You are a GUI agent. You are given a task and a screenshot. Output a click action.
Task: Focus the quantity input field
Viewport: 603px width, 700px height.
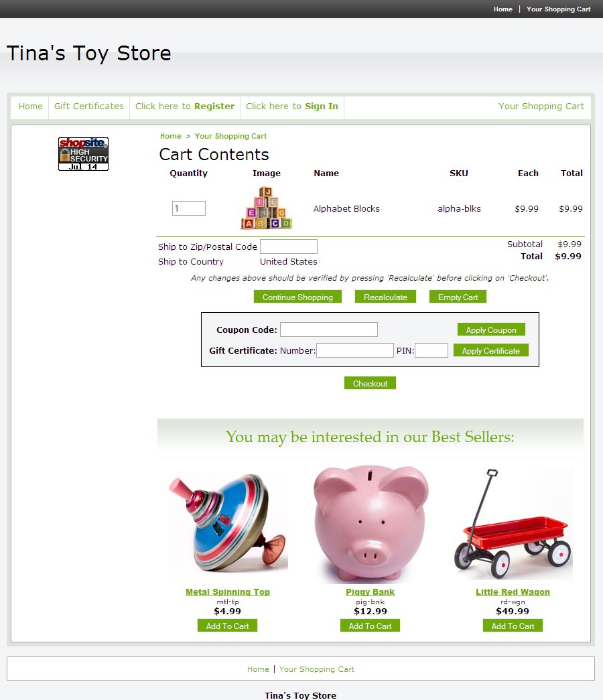click(189, 208)
